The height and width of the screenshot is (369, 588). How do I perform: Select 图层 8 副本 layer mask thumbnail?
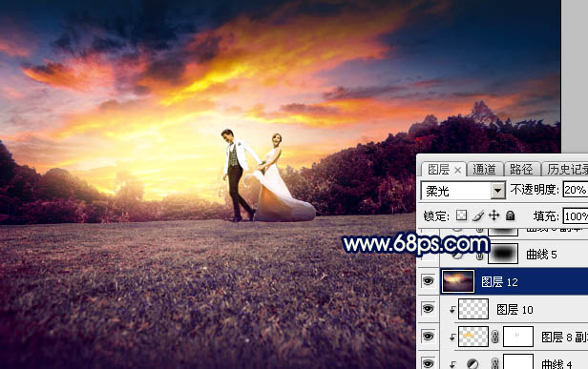(x=518, y=337)
